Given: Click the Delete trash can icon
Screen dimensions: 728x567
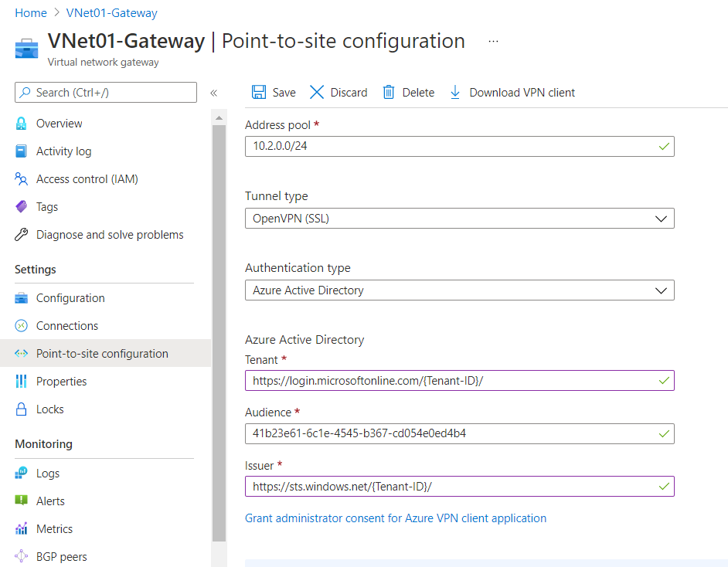Looking at the screenshot, I should [x=389, y=93].
